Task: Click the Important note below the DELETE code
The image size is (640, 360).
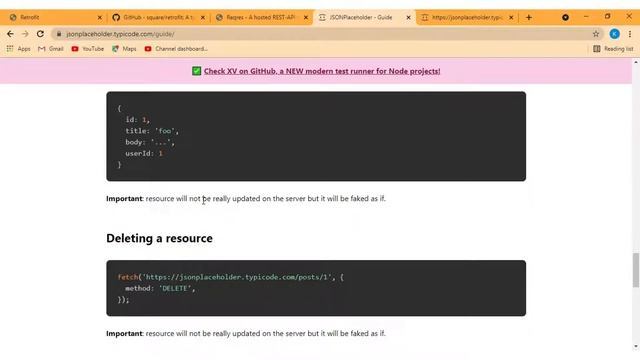Action: [x=246, y=333]
